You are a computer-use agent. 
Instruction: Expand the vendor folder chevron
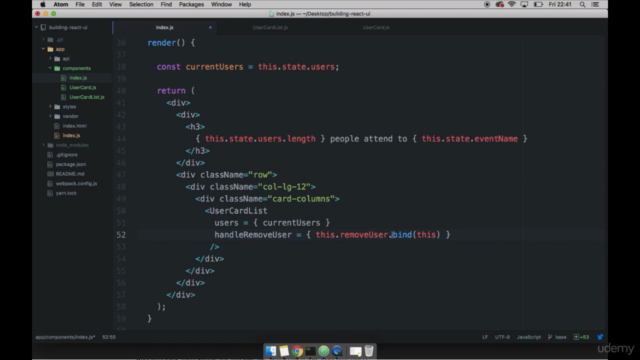pyautogui.click(x=50, y=116)
